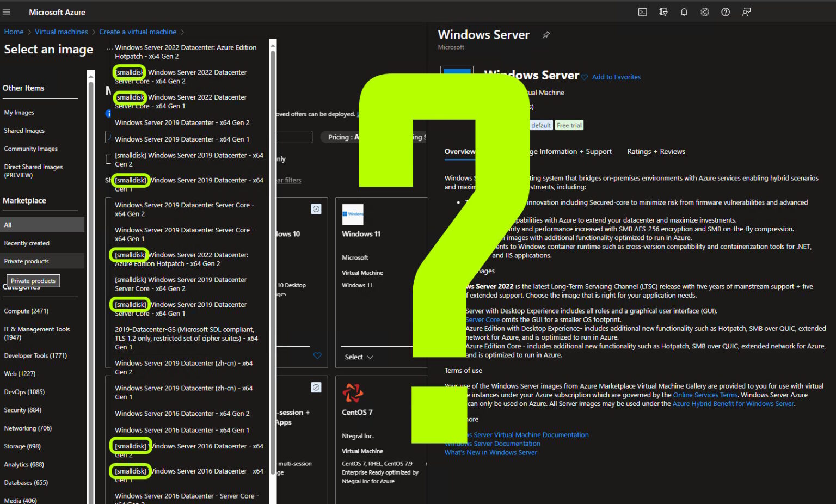The image size is (836, 504).
Task: Toggle the checkmark on the Windows 10 card
Action: (x=316, y=209)
